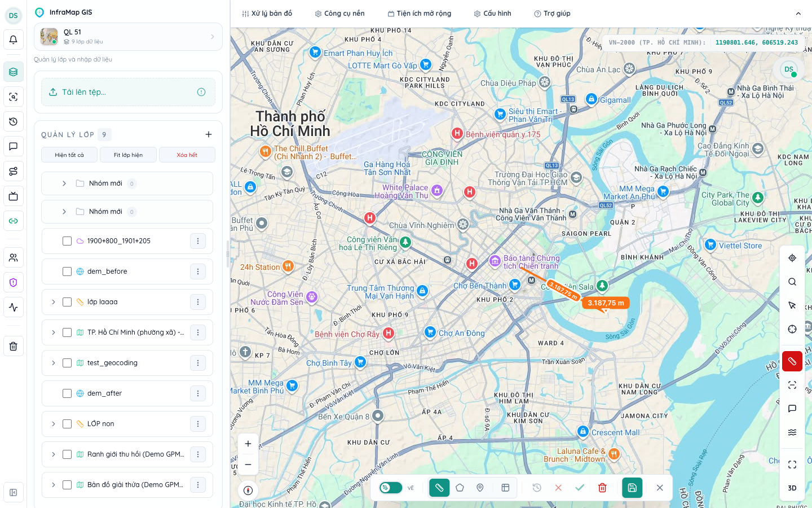Expand the second Nhóm mới group
Image resolution: width=812 pixels, height=508 pixels.
point(64,212)
